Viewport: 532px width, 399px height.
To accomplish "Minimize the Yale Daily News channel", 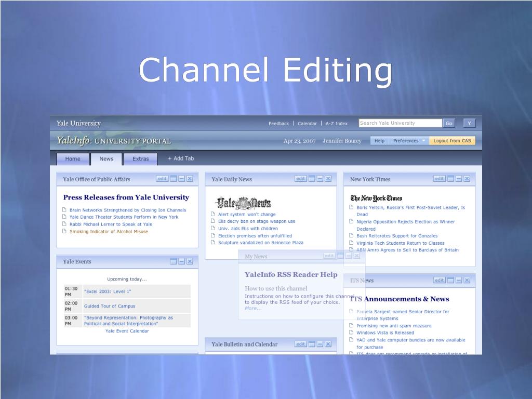I will (320, 179).
